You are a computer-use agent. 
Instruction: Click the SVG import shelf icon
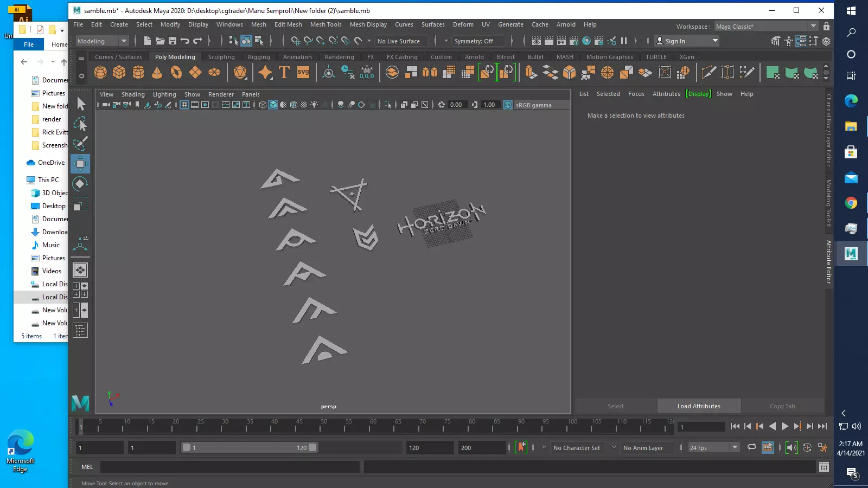[303, 72]
